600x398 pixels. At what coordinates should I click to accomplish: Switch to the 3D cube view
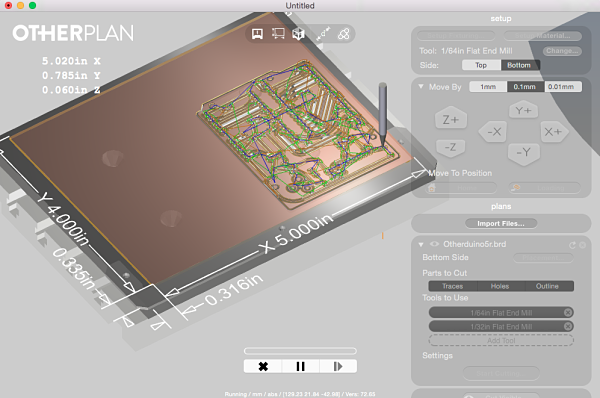298,34
